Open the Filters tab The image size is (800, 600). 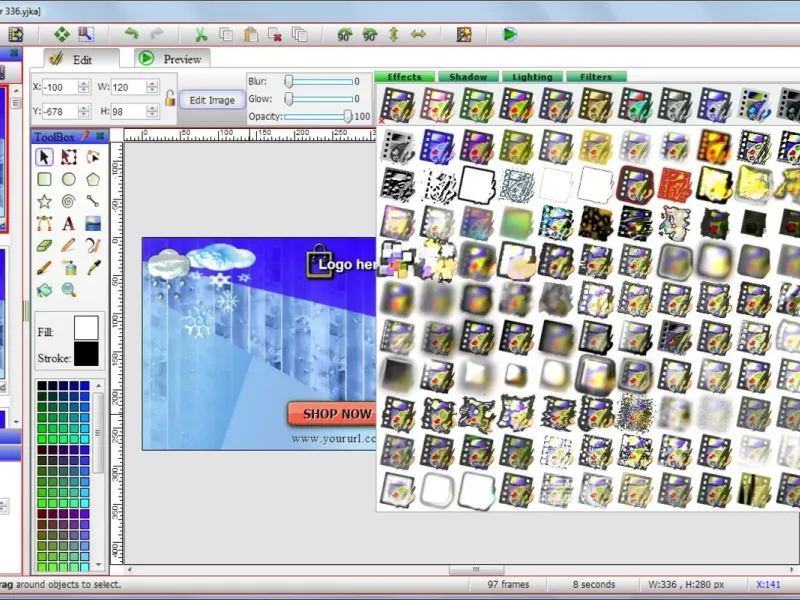[596, 77]
